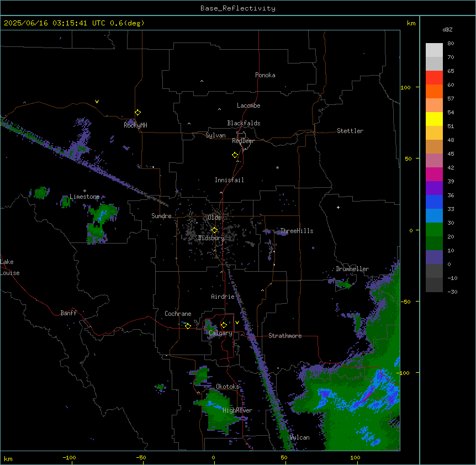The width and height of the screenshot is (476, 465).
Task: Pick the bright green 20-30 dBZ legend swatch
Action: tap(434, 230)
